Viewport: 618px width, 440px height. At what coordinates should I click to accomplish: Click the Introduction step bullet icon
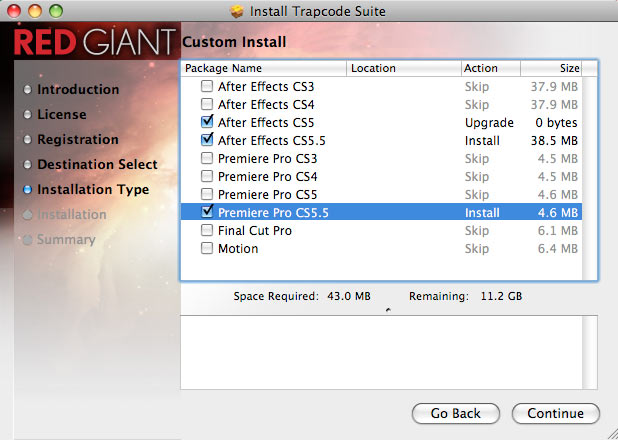coord(27,90)
